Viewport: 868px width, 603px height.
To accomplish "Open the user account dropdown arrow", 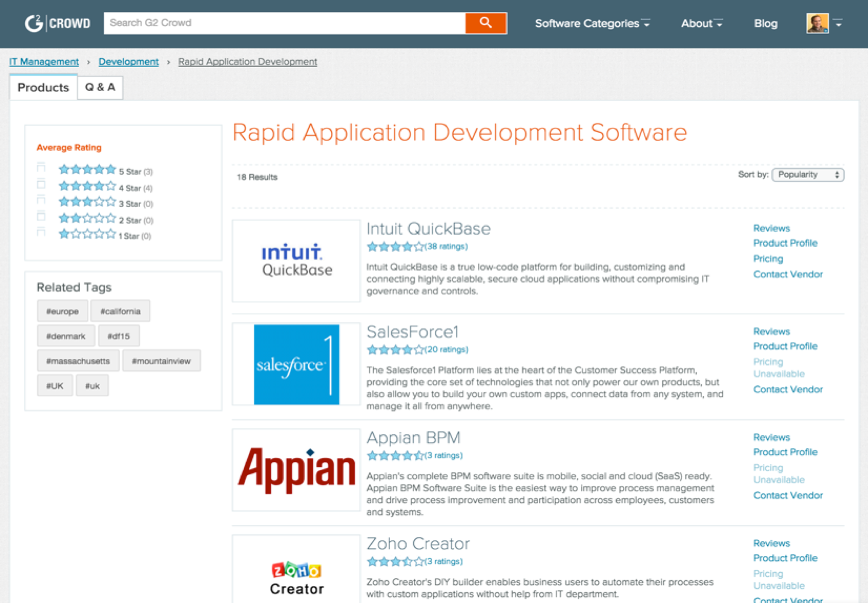I will click(838, 23).
